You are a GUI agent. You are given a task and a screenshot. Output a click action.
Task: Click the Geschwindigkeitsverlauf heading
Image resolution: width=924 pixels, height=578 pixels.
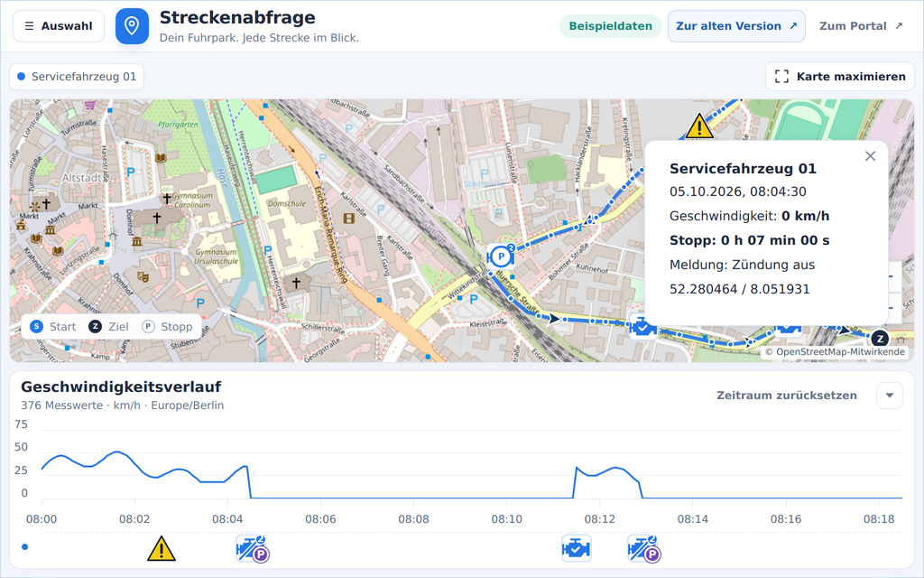(x=121, y=387)
